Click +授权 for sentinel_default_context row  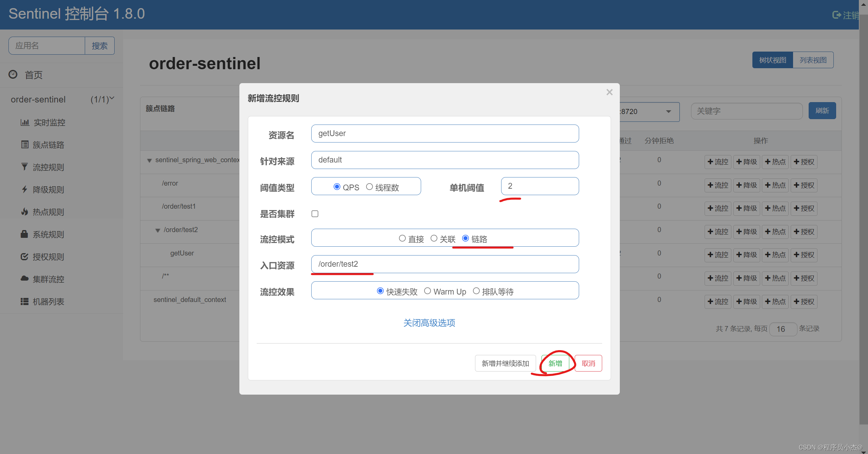coord(804,302)
